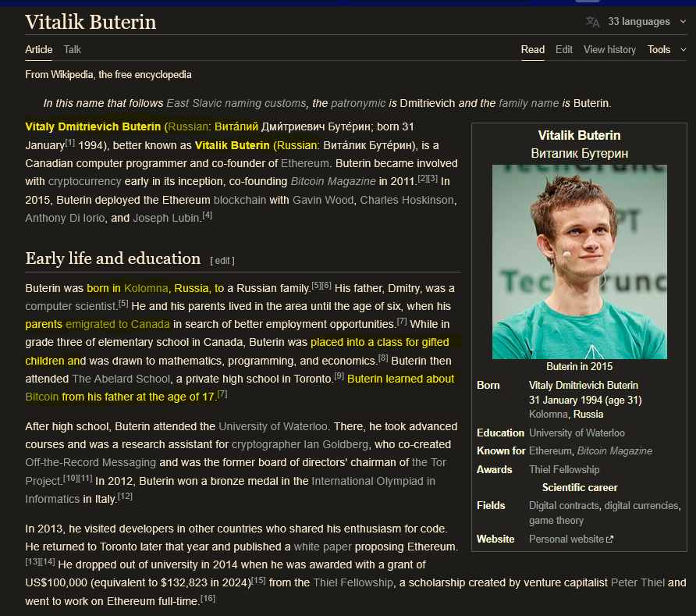Edit the Early life and education section
The width and height of the screenshot is (696, 616).
(222, 261)
